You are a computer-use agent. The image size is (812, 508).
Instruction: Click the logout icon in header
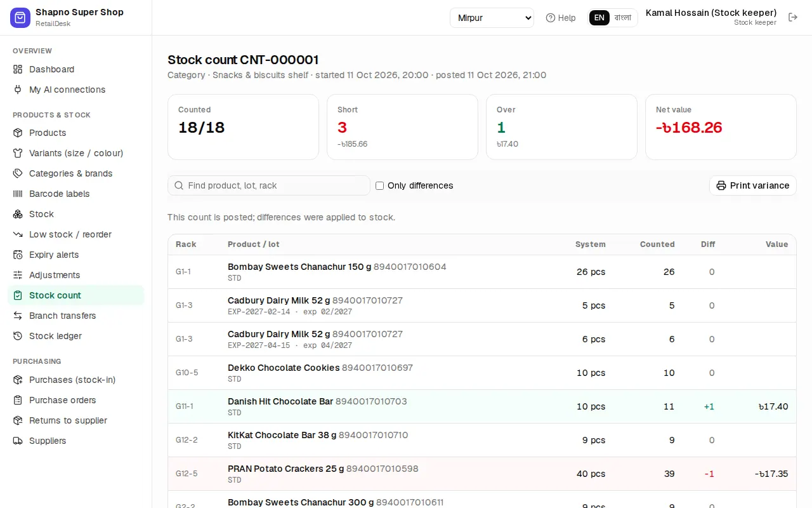coord(793,17)
